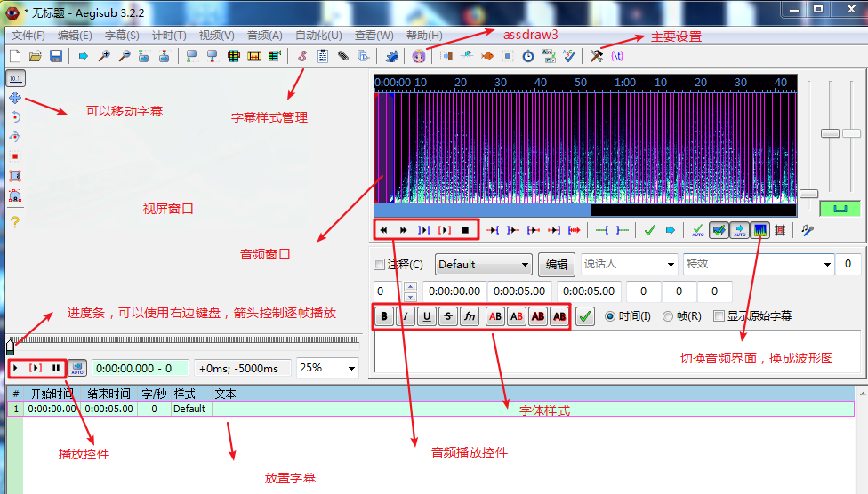Open the Attachments paperclip icon
The image size is (868, 494).
point(343,56)
